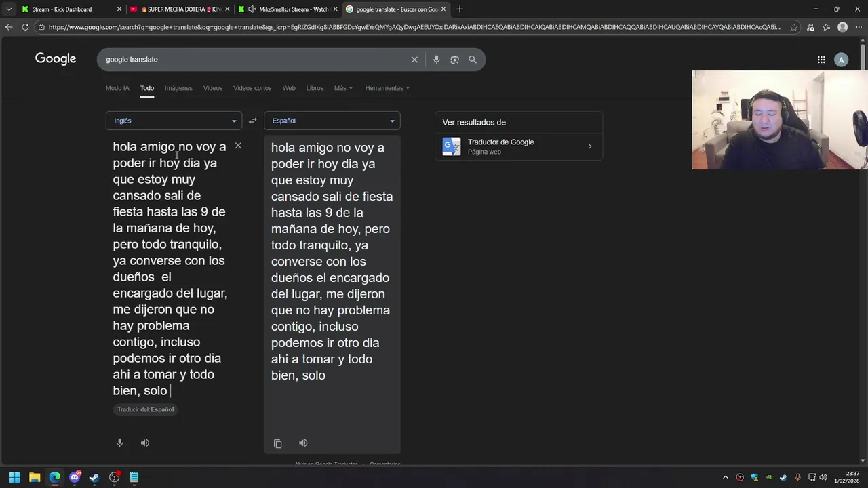Expand the Herramientas dropdown
Viewport: 868px width, 488px height.
(387, 88)
